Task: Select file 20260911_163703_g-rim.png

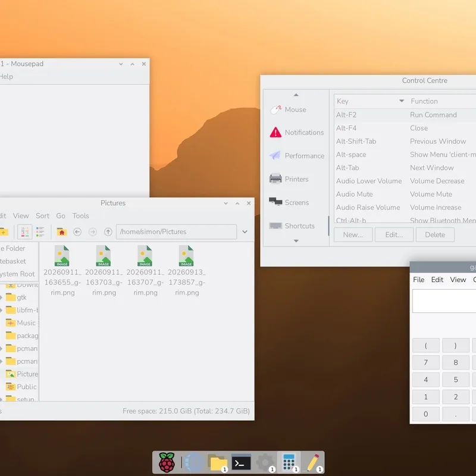Action: 104,271
